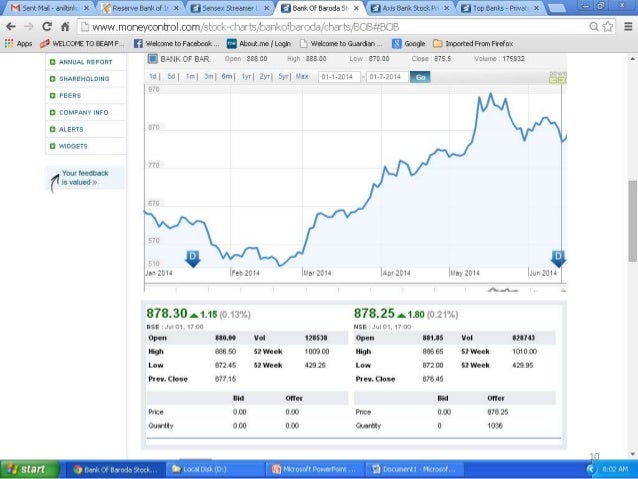Click the BSE price 878.30
This screenshot has height=479, width=638.
pos(167,313)
